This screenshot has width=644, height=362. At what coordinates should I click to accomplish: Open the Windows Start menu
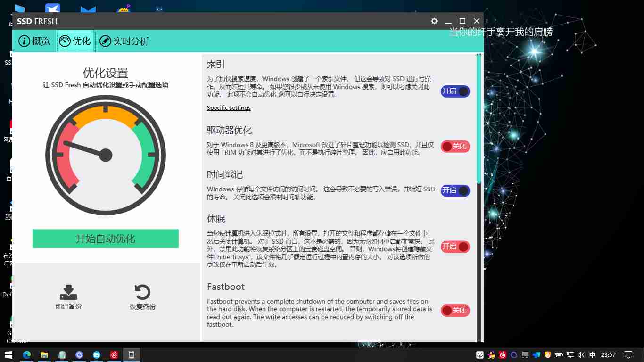[8, 354]
